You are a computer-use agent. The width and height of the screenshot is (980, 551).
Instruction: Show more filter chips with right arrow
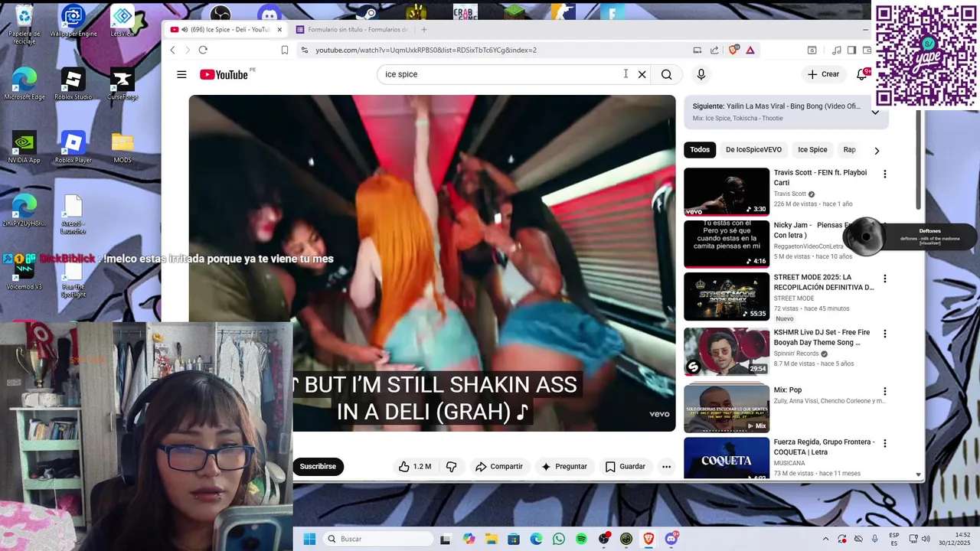(877, 150)
